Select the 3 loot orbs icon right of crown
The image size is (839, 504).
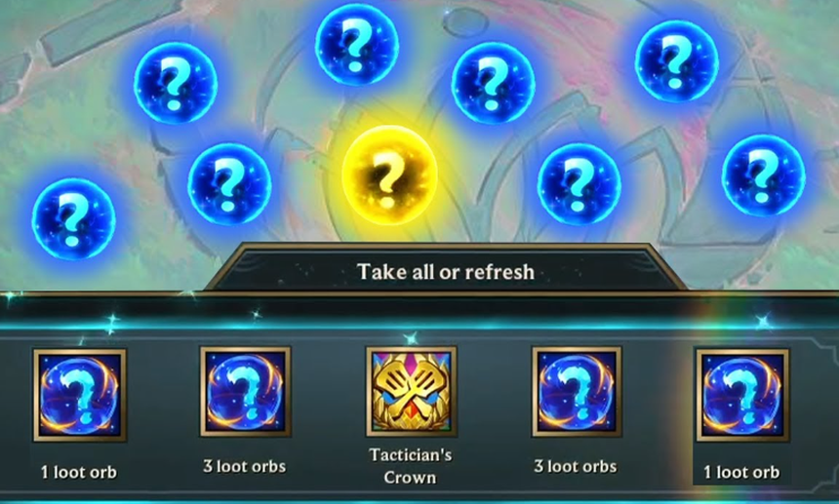[577, 391]
